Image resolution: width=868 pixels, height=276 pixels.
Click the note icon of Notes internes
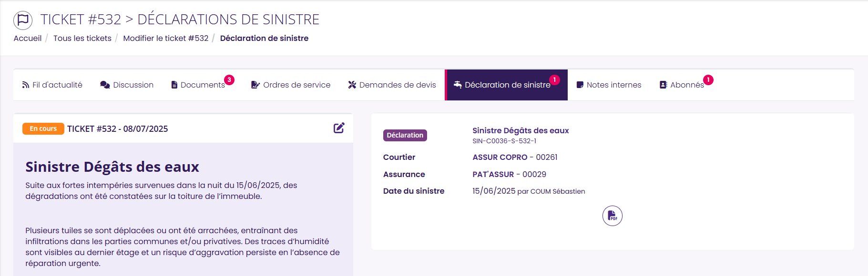[x=580, y=85]
